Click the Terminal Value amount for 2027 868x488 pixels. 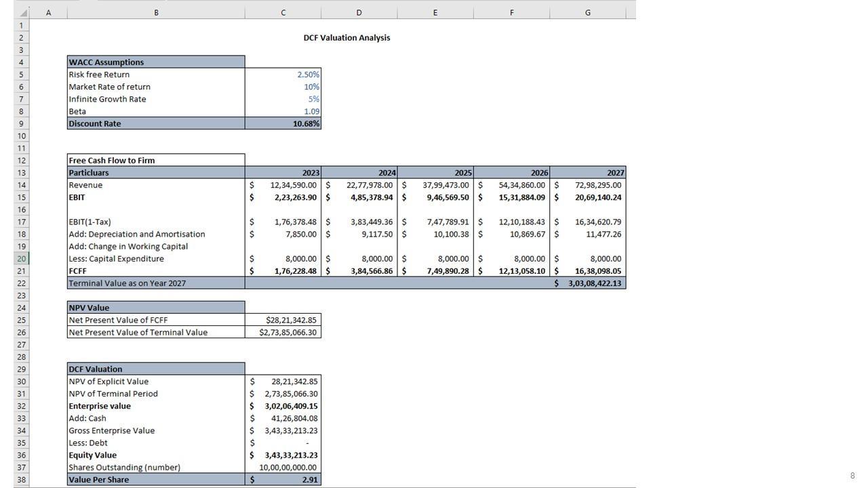click(x=588, y=283)
